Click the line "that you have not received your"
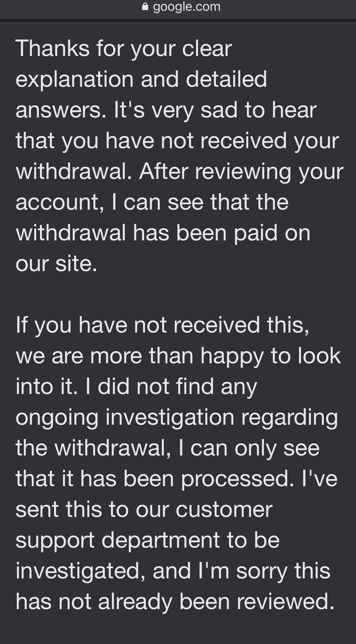This screenshot has height=644, width=356. pos(177,141)
